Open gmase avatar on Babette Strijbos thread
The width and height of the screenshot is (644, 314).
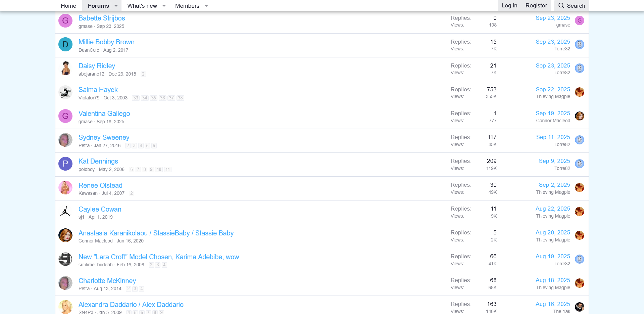click(65, 21)
